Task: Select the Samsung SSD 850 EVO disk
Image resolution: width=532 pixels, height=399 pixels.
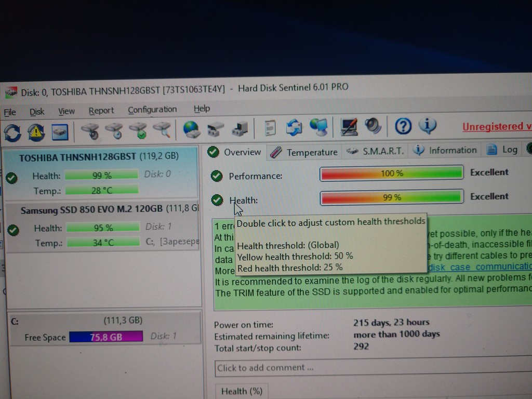Action: (102, 227)
